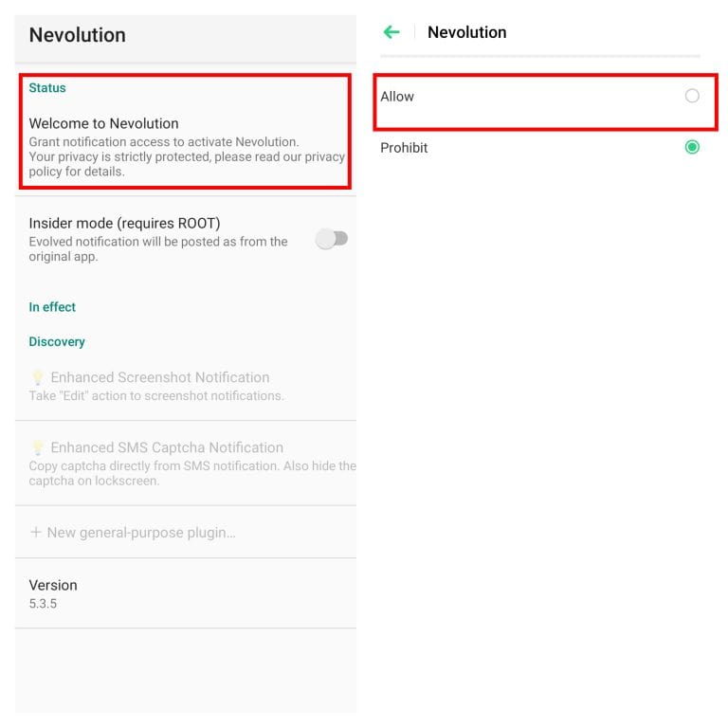Select the Allow radio button
The height and width of the screenshot is (728, 728).
coord(692,96)
